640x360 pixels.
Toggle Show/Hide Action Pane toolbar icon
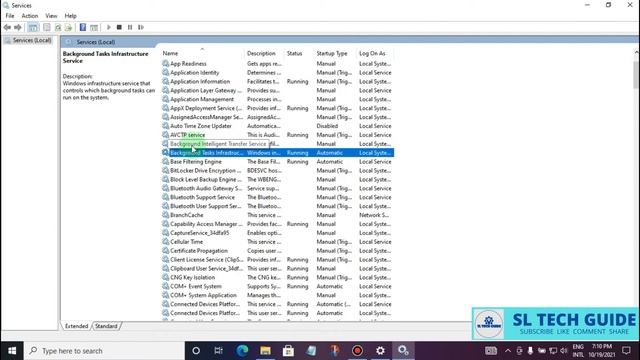(x=94, y=27)
